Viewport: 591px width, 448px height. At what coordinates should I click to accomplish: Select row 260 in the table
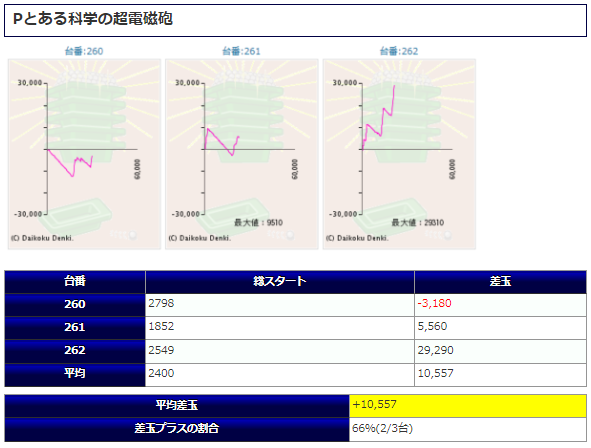[296, 305]
